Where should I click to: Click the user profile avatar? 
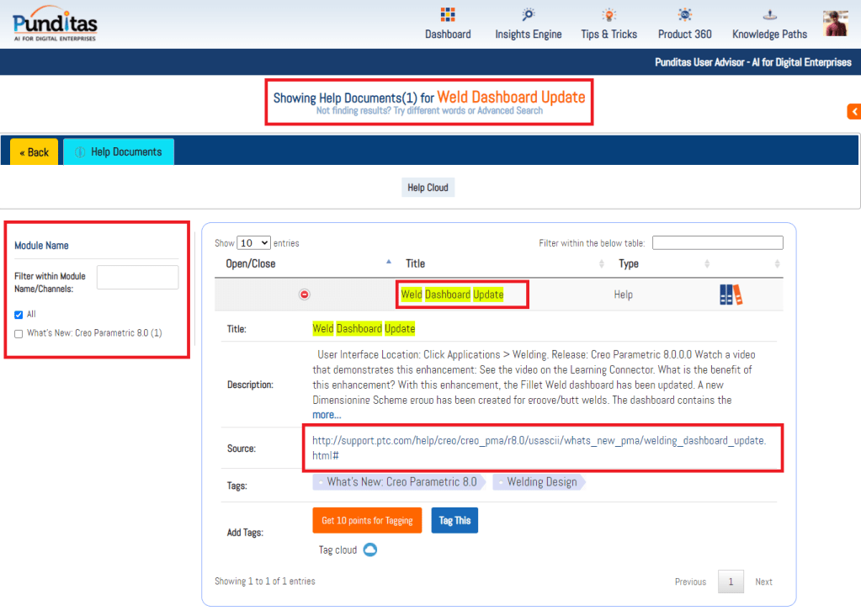836,23
